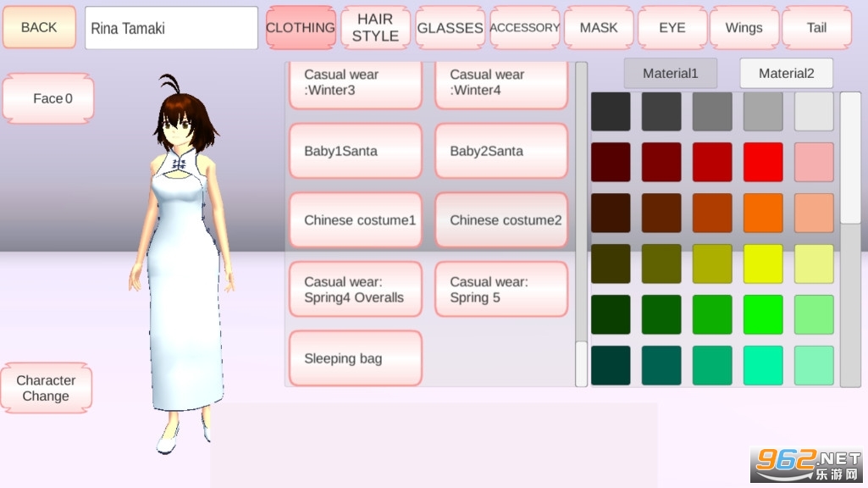Open the GLASSES category
This screenshot has width=868, height=488.
click(450, 28)
